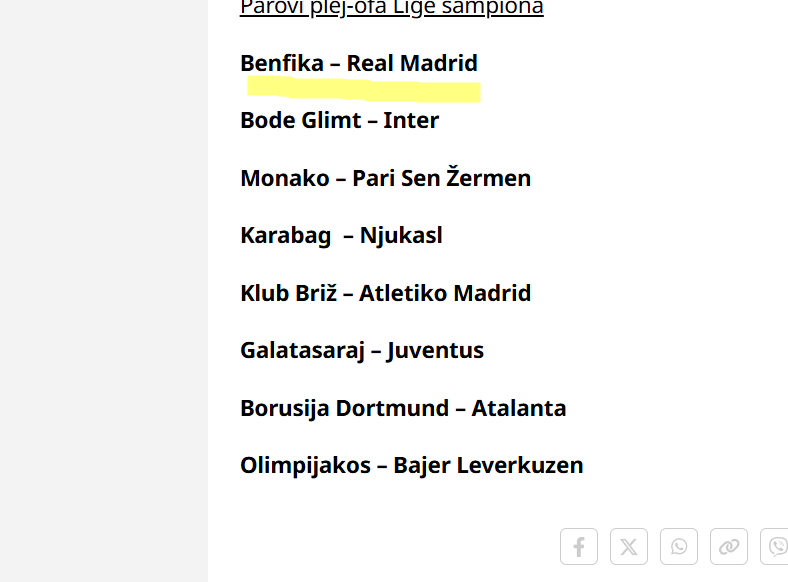Click the 'Atletiko Madrid' team name
The width and height of the screenshot is (788, 582).
(445, 294)
